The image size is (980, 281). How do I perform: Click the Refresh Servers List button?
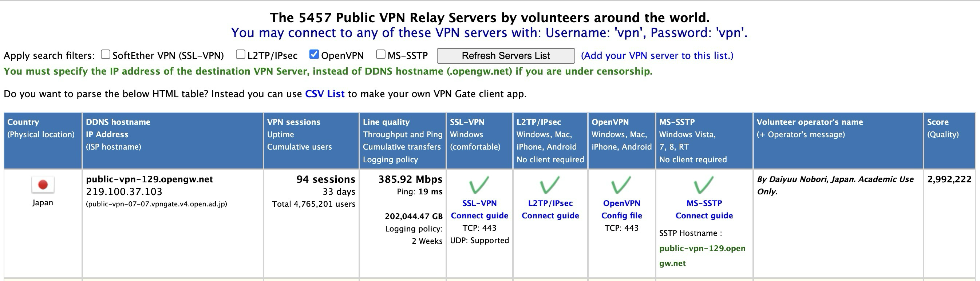506,56
